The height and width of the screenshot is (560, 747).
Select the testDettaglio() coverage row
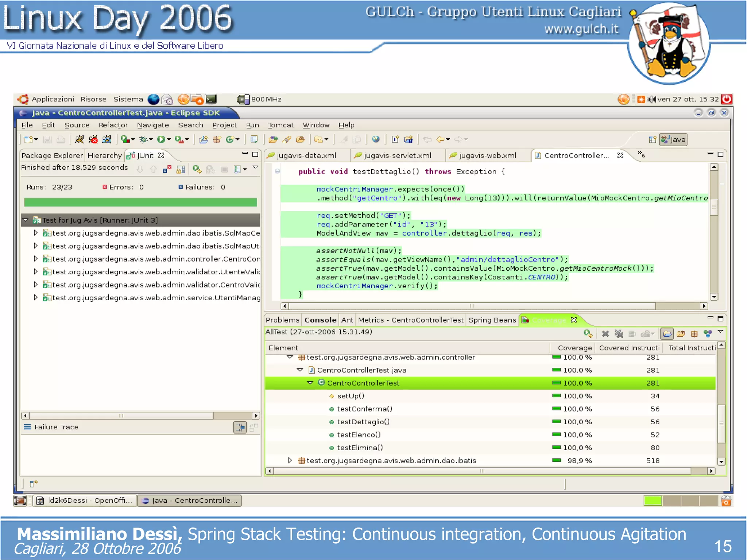coord(490,422)
